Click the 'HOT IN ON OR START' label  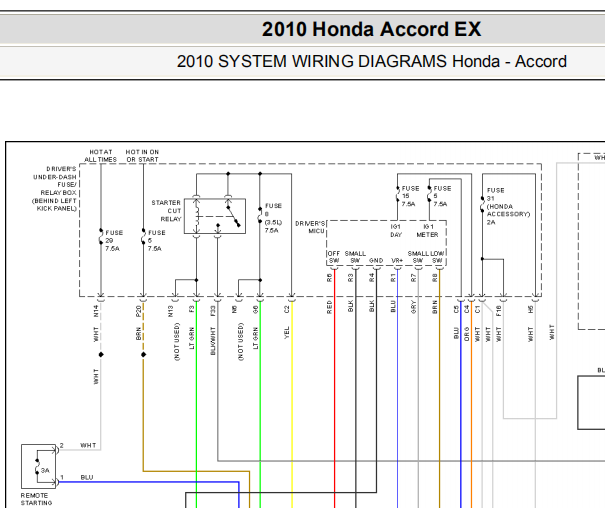point(142,156)
